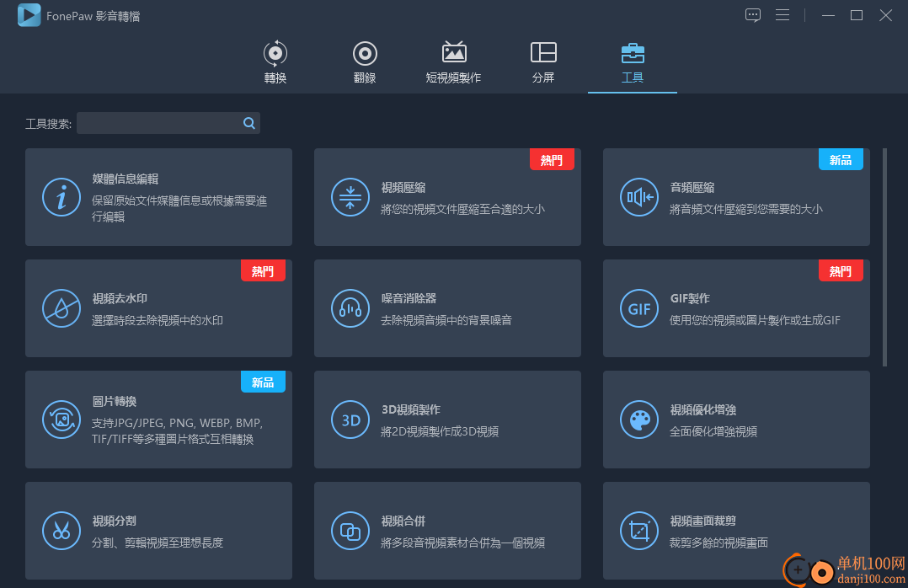
Task: Click text 全面優化增強視頻
Action: point(713,431)
